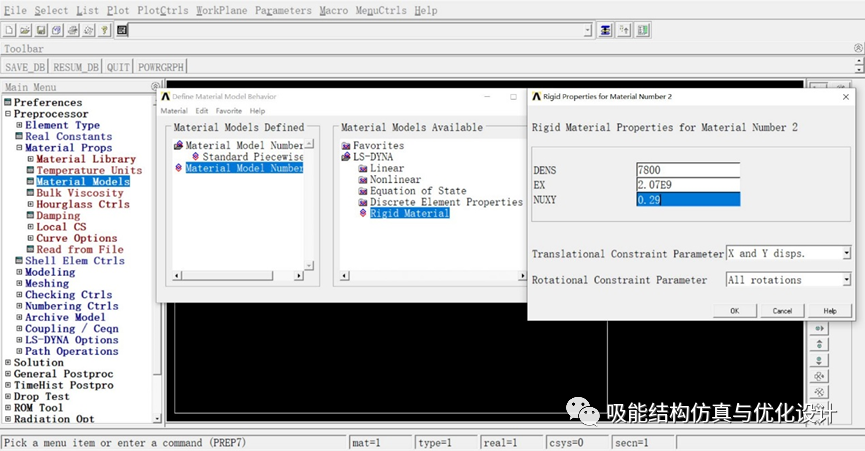
Task: Click the Linear folder icon
Action: [x=363, y=168]
